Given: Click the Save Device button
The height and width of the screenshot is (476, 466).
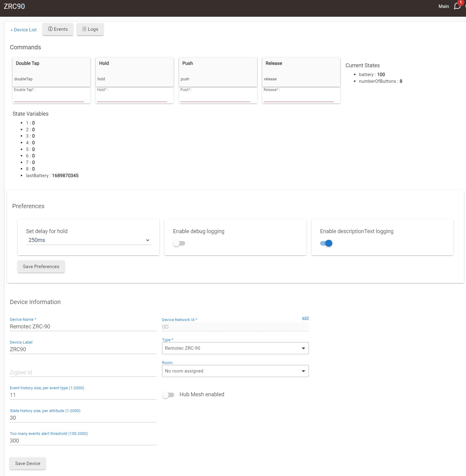Looking at the screenshot, I should pos(28,463).
